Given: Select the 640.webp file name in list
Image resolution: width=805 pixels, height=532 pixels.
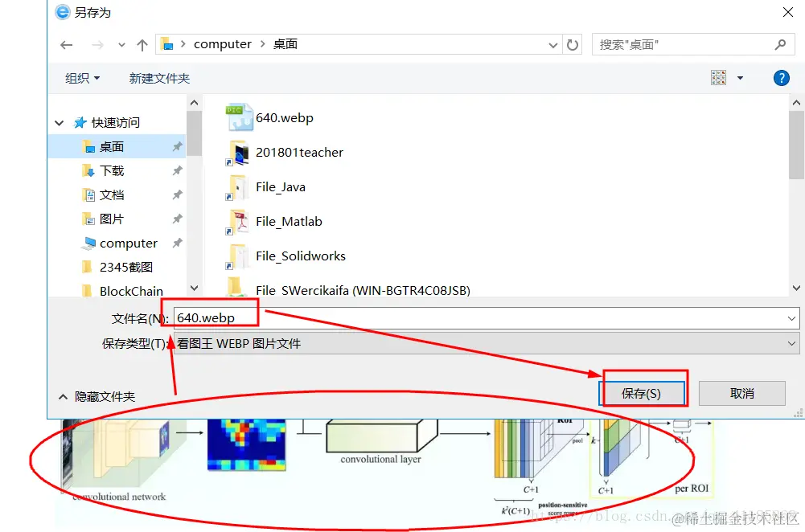Looking at the screenshot, I should click(x=285, y=118).
